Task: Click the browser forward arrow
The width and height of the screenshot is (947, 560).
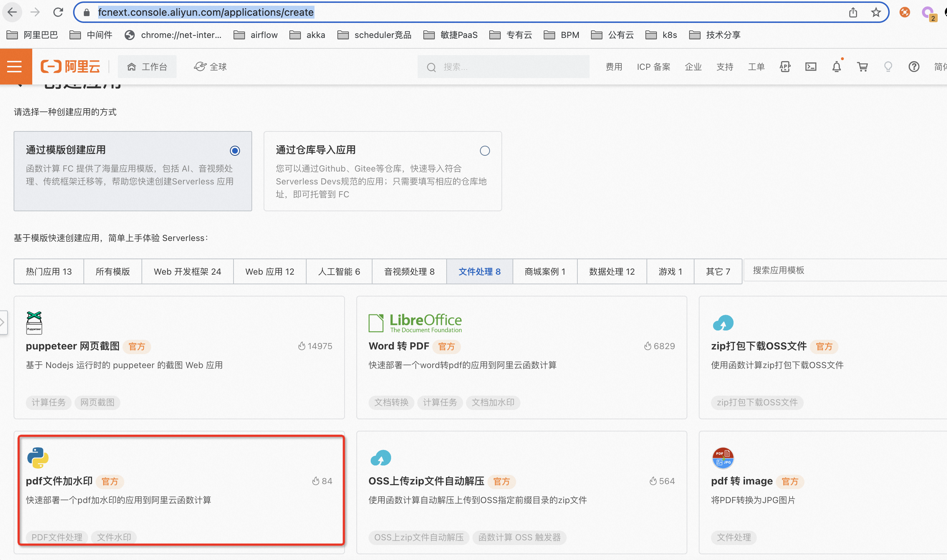Action: pos(35,13)
